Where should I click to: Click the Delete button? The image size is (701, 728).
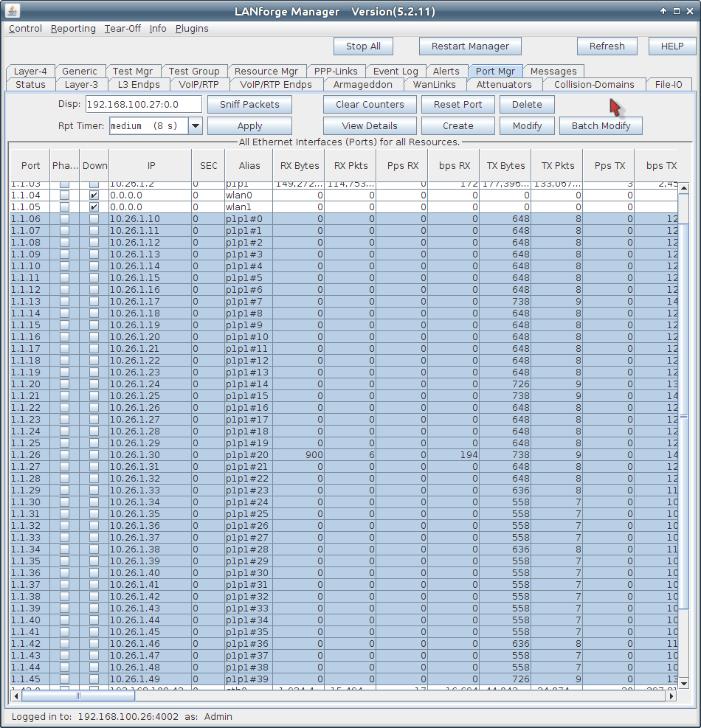[528, 105]
